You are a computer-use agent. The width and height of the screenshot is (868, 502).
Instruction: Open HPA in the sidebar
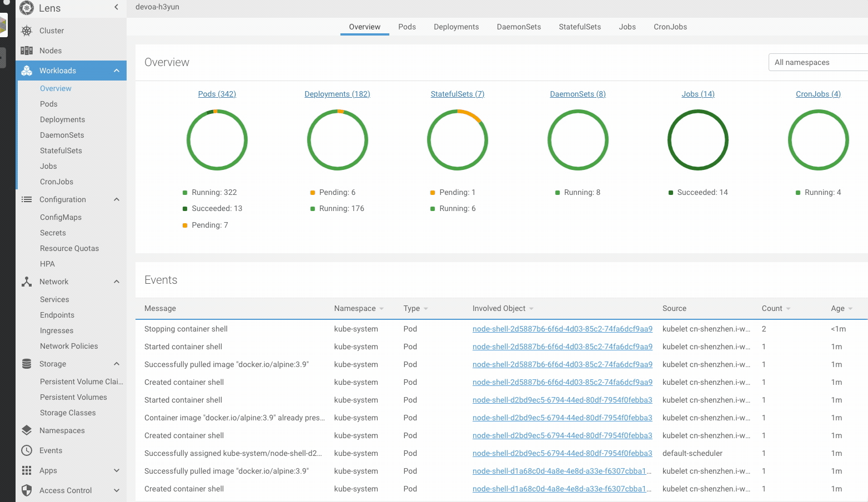pyautogui.click(x=47, y=264)
